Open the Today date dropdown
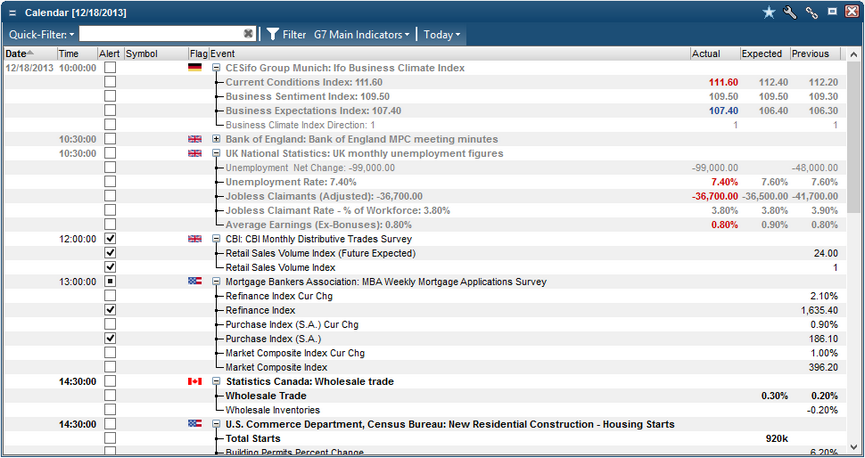 pos(441,34)
